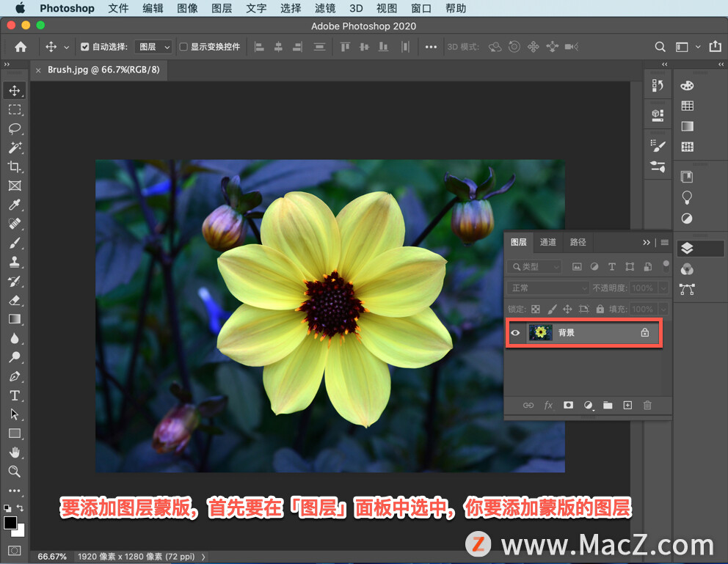Select the Brush tool
Viewport: 728px width, 564px height.
coord(15,243)
